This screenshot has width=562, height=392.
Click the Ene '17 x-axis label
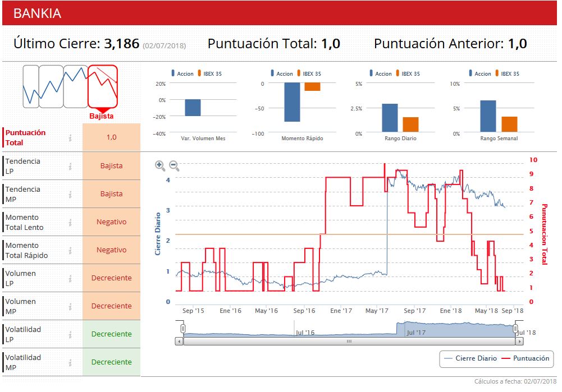point(341,311)
